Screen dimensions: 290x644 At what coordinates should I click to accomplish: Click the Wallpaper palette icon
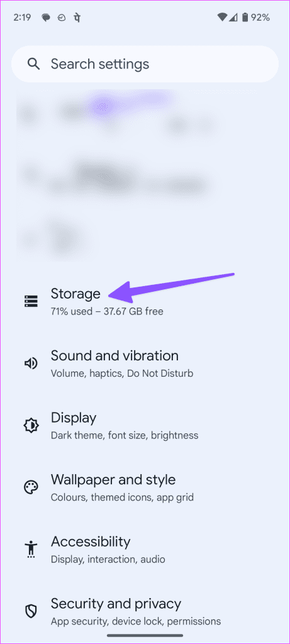(x=31, y=487)
